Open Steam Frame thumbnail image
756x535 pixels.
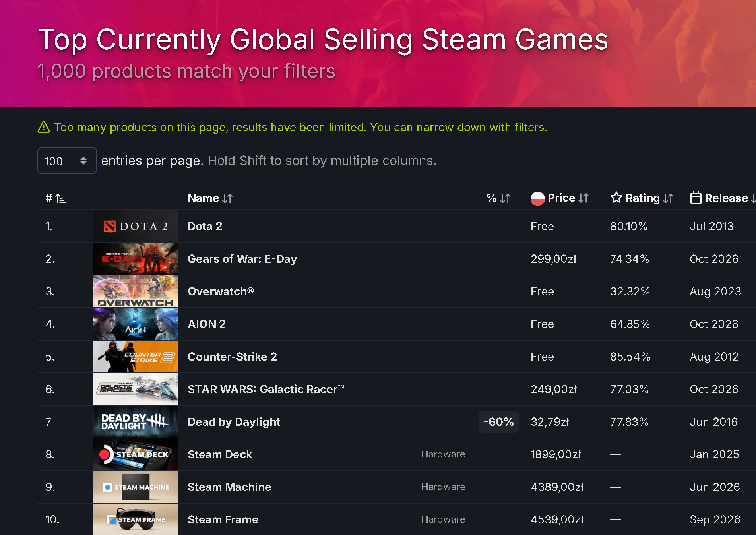[x=136, y=519]
